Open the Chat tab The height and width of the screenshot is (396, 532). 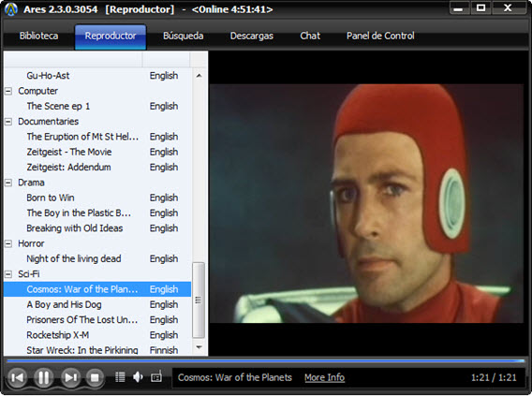click(310, 36)
